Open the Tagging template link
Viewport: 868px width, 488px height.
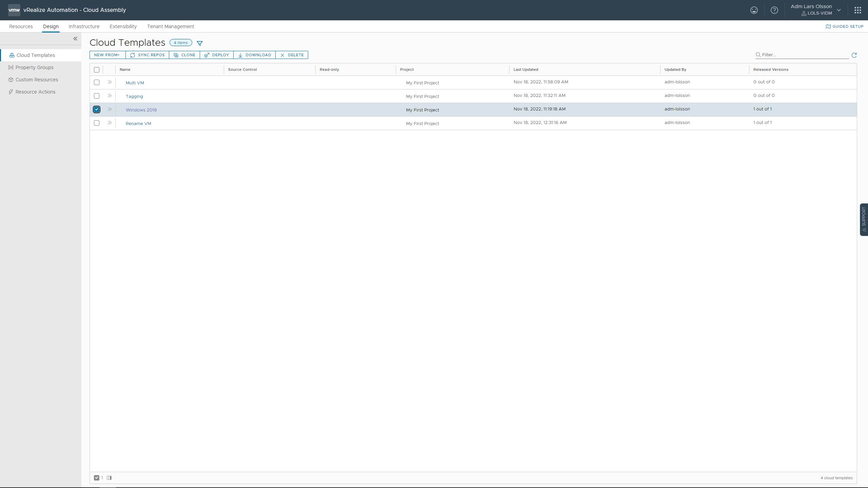134,97
